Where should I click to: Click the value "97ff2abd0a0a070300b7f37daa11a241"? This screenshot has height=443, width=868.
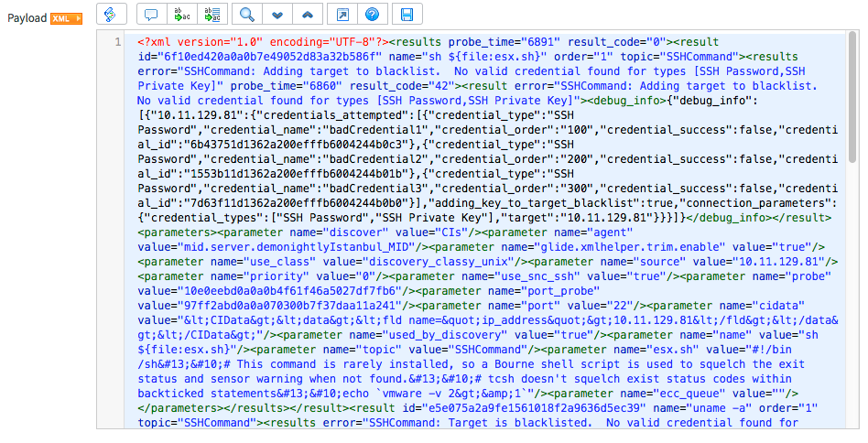click(289, 306)
